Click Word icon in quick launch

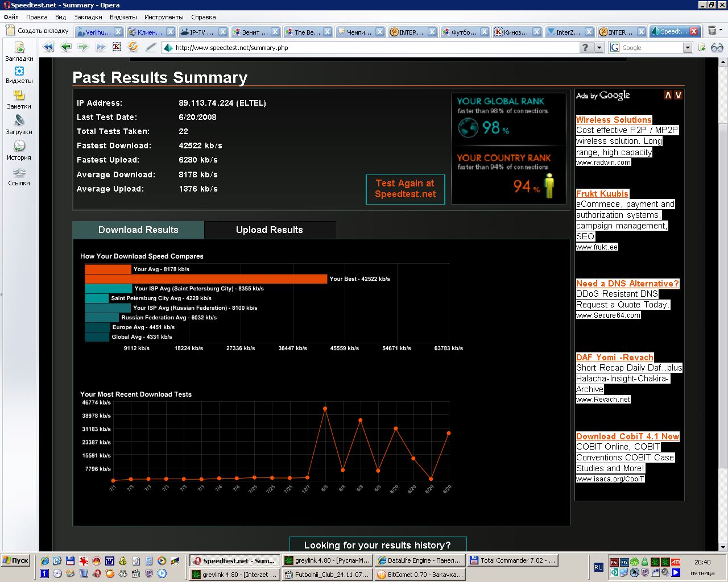109,561
